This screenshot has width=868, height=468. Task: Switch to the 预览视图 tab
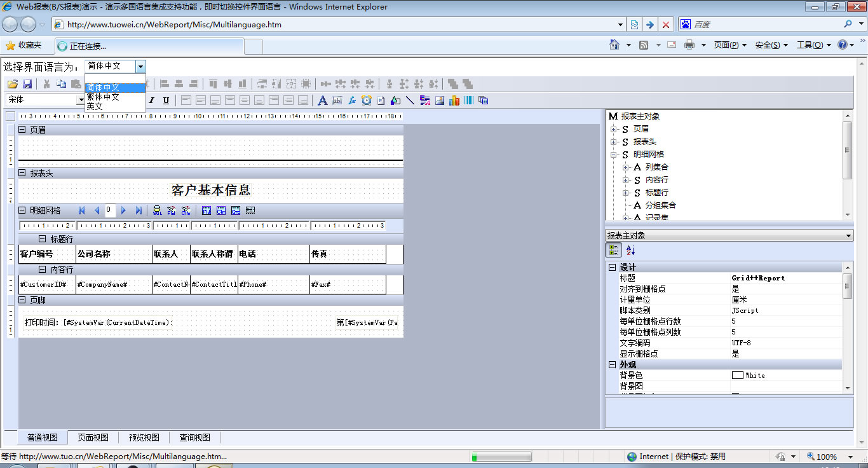[x=145, y=437]
